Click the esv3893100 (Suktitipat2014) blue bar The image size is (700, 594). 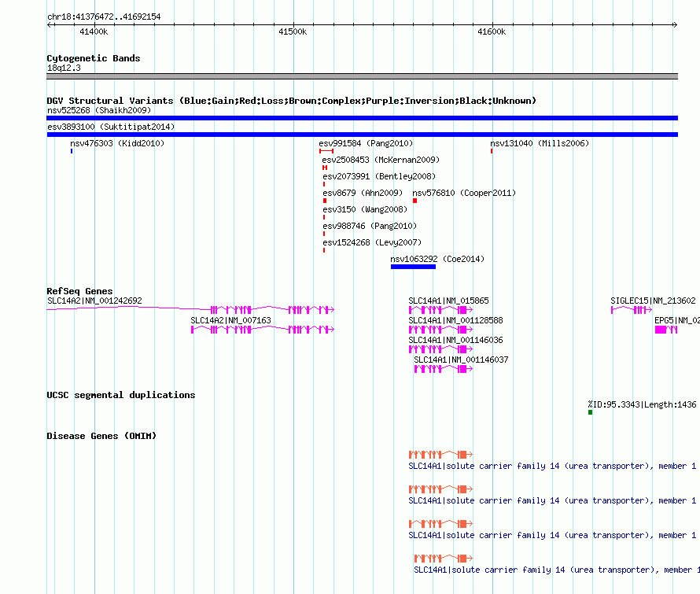(x=362, y=135)
